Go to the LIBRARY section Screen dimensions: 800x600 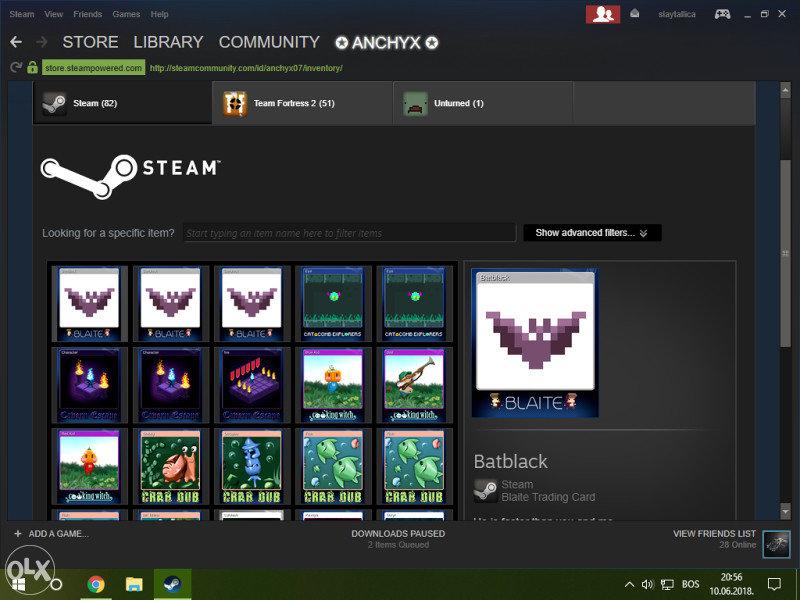click(168, 42)
